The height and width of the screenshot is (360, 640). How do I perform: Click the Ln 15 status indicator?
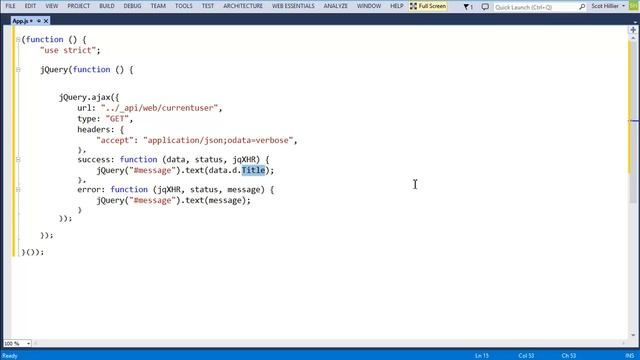[482, 356]
